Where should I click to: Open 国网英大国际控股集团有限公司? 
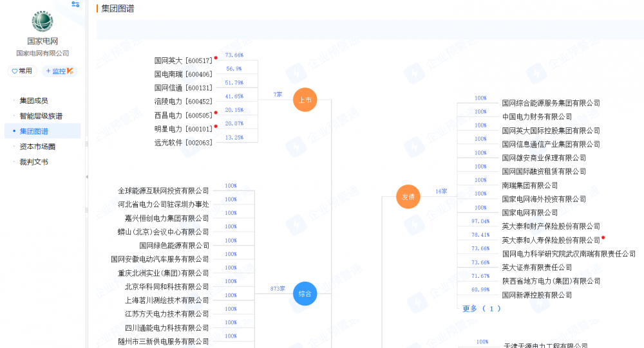551,131
